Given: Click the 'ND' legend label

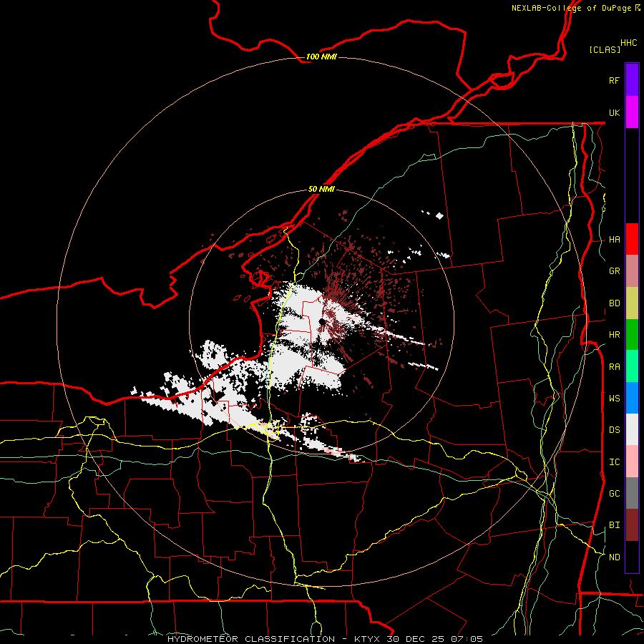Looking at the screenshot, I should tap(615, 557).
